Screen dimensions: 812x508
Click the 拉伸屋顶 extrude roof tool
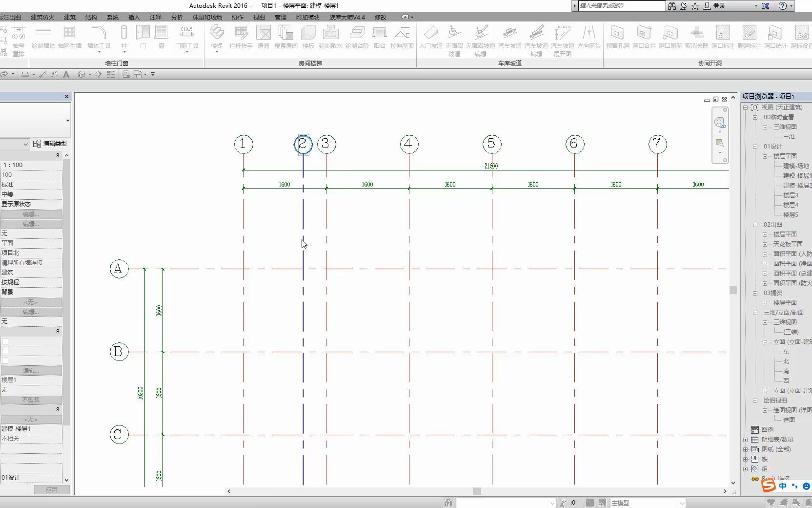pos(402,37)
